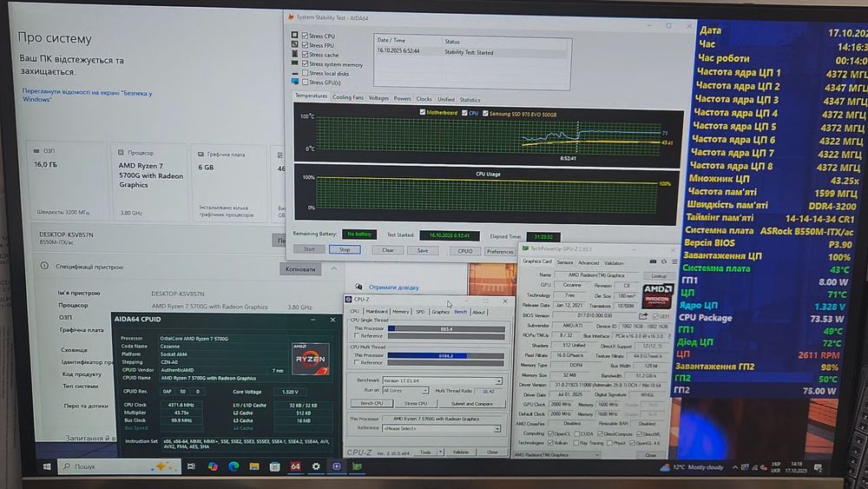Viewport: 868px width, 489px height.
Task: Open the Windows Security details link
Action: click(87, 96)
